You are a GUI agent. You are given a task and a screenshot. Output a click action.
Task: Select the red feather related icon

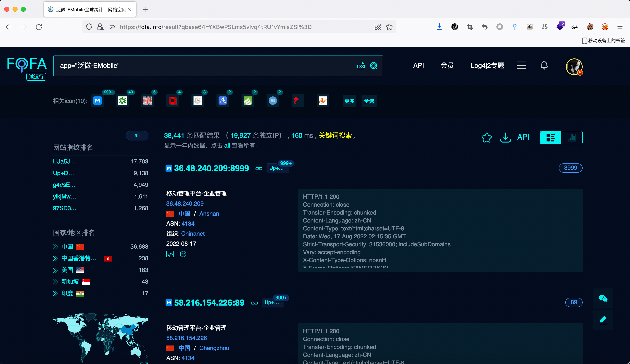pos(298,101)
